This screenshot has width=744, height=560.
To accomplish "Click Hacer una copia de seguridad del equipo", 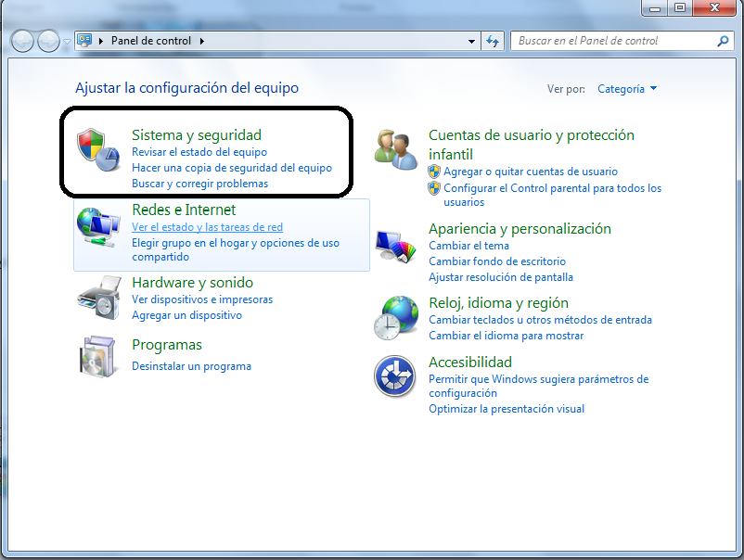I will (232, 168).
